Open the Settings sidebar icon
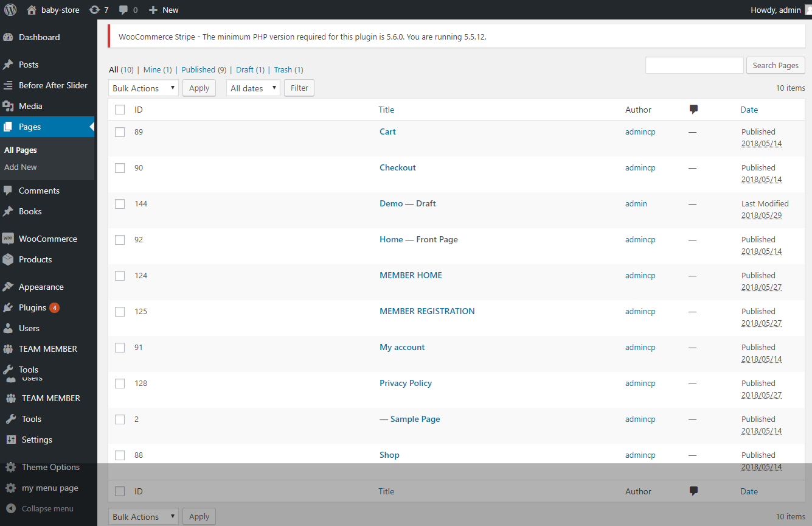Image resolution: width=812 pixels, height=526 pixels. pyautogui.click(x=11, y=440)
